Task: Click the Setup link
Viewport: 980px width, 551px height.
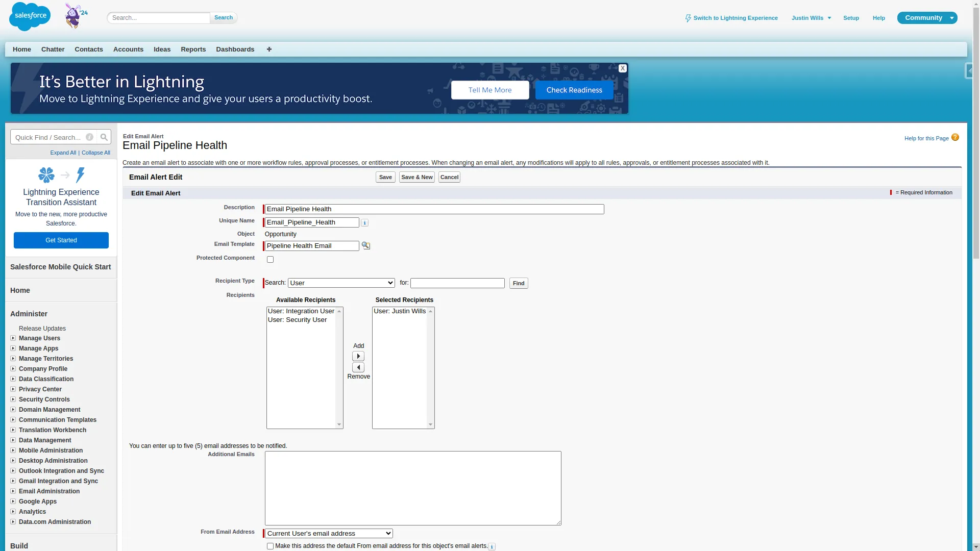Action: (x=851, y=18)
